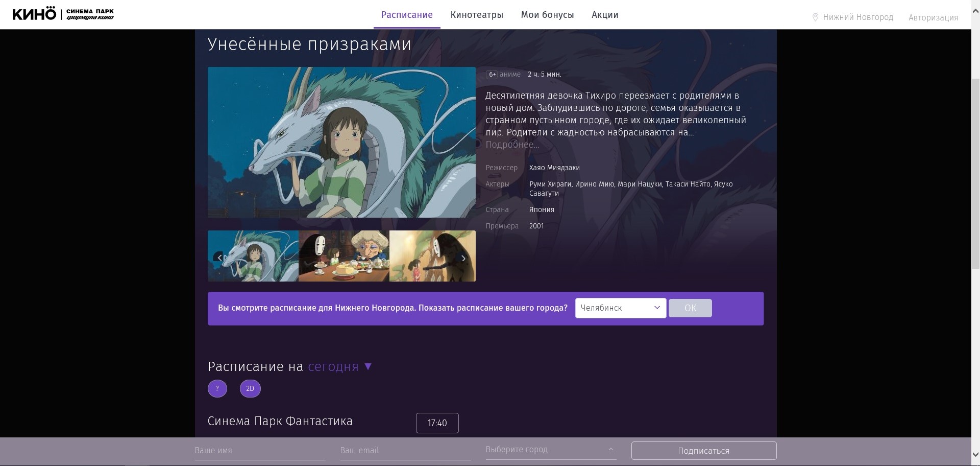Image resolution: width=980 pixels, height=466 pixels.
Task: Confirm city with the OK button
Action: (690, 308)
